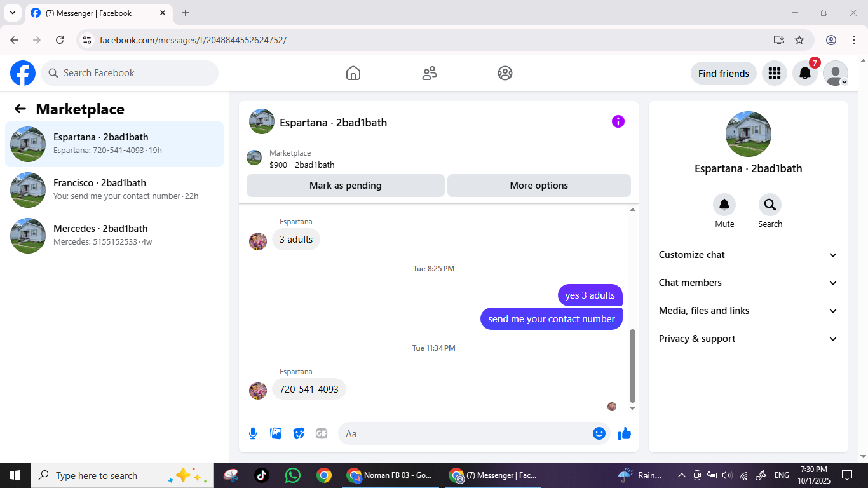The width and height of the screenshot is (868, 488).
Task: Select the Messenger | Facebook browser tab
Action: (x=98, y=13)
